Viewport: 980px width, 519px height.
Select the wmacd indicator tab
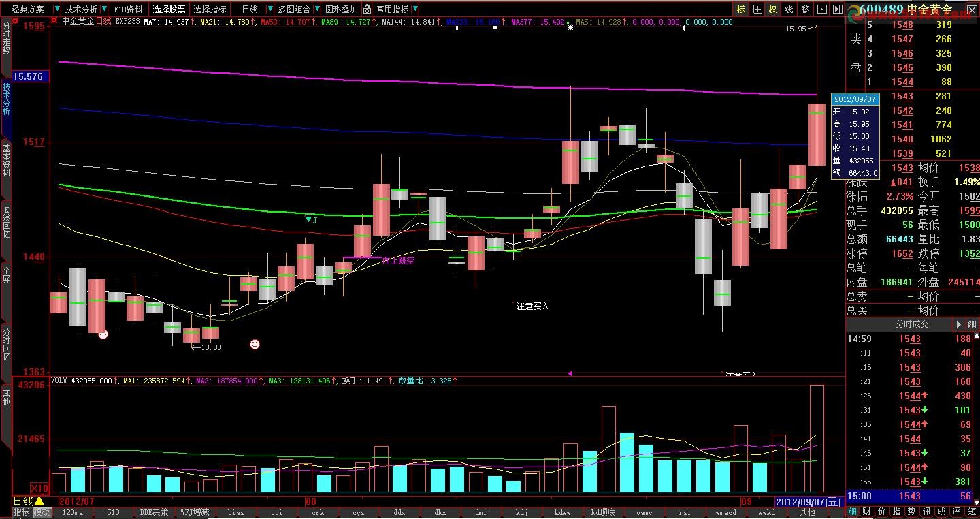coord(725,512)
